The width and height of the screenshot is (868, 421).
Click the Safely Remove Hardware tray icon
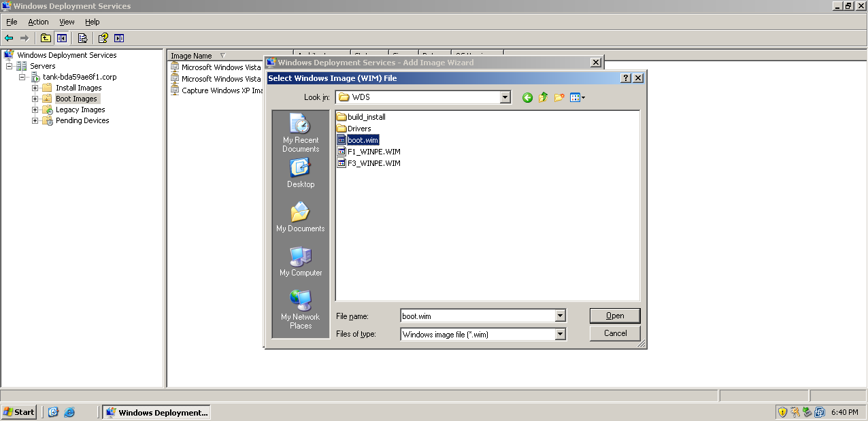point(807,412)
